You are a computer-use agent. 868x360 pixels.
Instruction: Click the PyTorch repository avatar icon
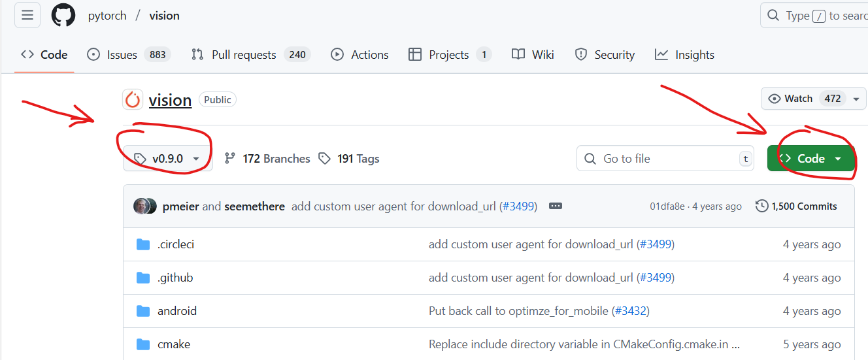coord(133,100)
